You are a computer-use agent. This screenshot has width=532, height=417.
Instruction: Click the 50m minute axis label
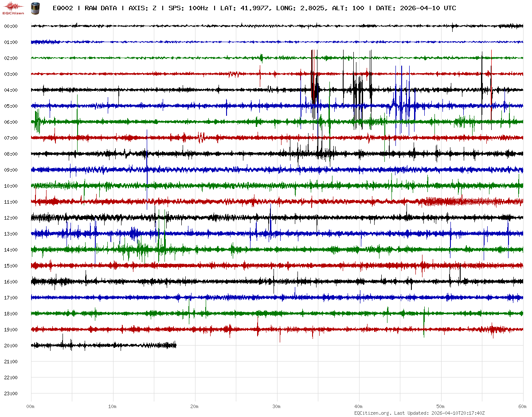[441, 406]
